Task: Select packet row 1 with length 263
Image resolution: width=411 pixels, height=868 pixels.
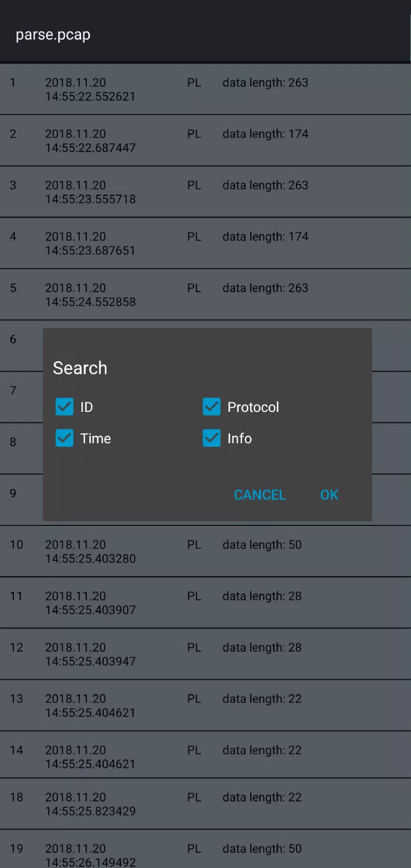Action: point(206,89)
